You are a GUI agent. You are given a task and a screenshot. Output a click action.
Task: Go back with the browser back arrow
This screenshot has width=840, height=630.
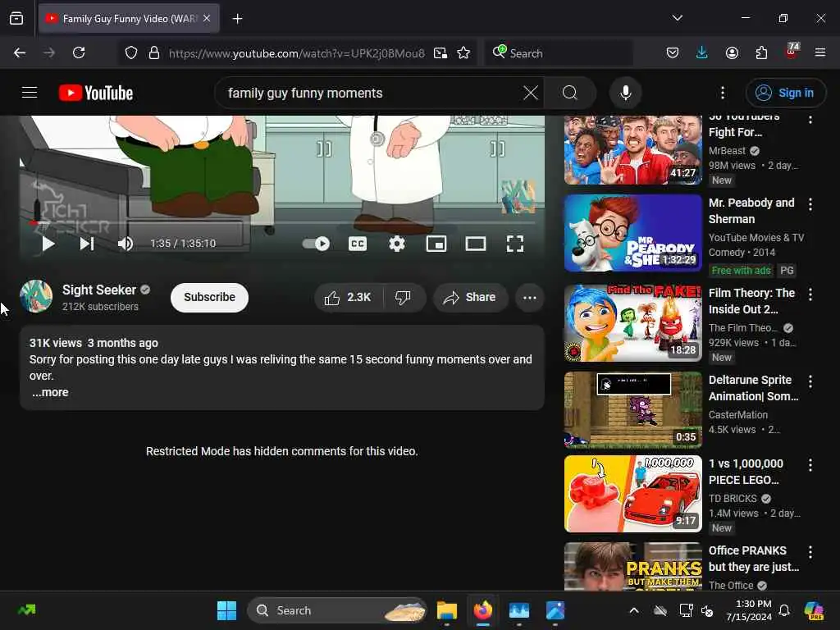[20, 52]
